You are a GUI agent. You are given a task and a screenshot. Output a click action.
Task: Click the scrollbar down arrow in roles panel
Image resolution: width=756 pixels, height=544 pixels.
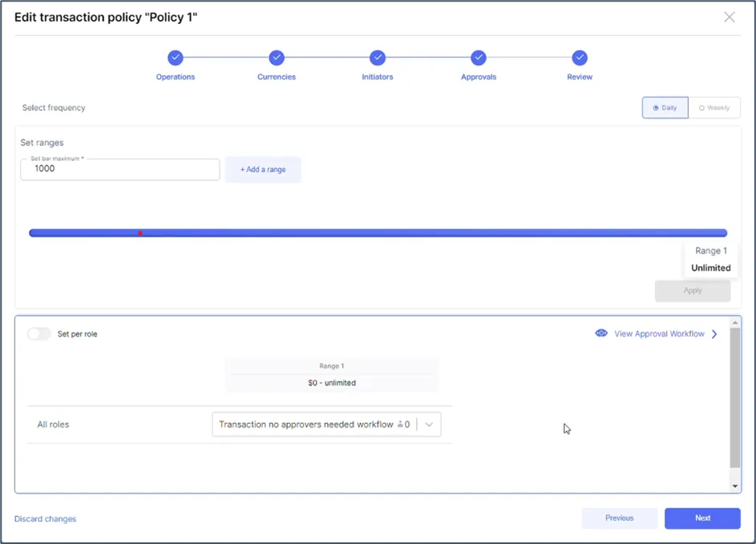735,486
